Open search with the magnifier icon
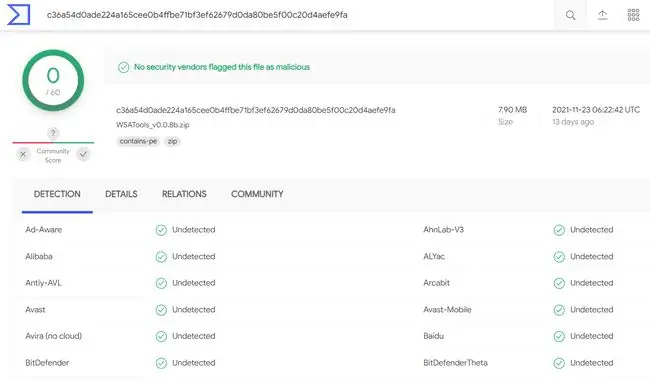Screen dimensions: 650x382 coord(570,15)
